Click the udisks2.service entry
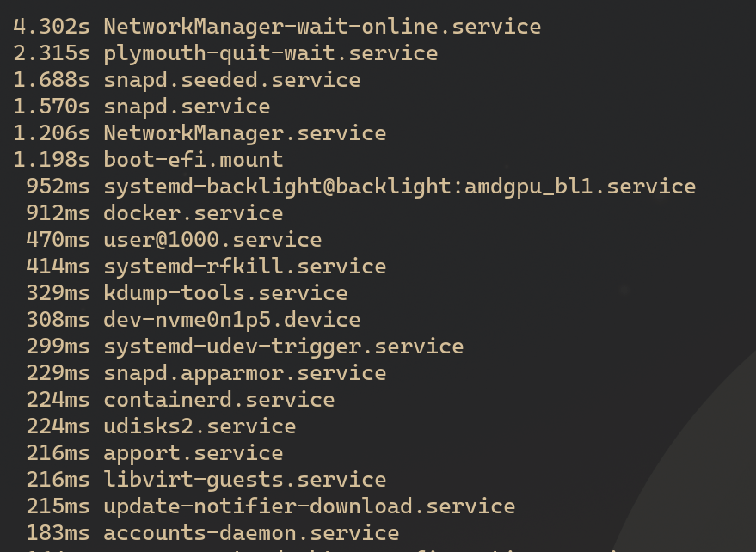This screenshot has height=552, width=756. (200, 426)
